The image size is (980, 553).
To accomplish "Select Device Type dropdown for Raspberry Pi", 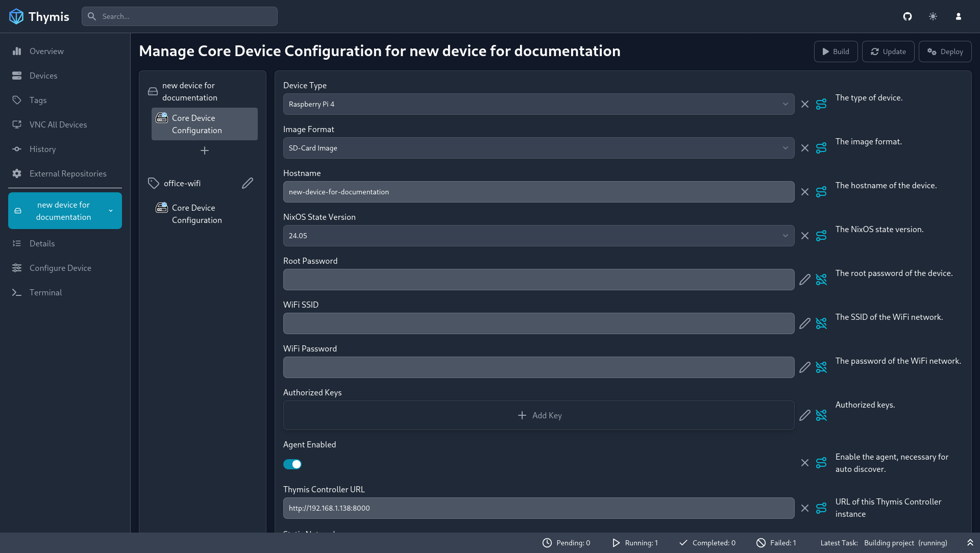I will (x=538, y=104).
